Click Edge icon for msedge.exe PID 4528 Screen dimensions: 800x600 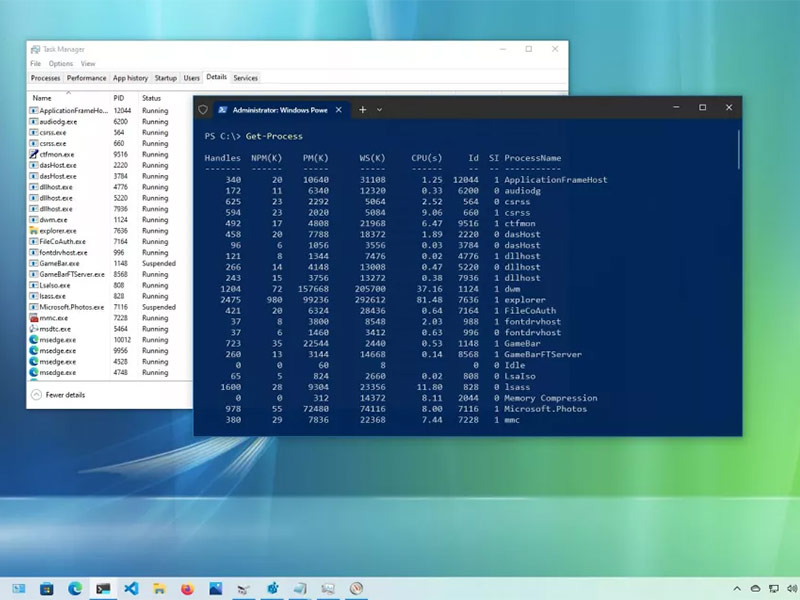point(34,362)
